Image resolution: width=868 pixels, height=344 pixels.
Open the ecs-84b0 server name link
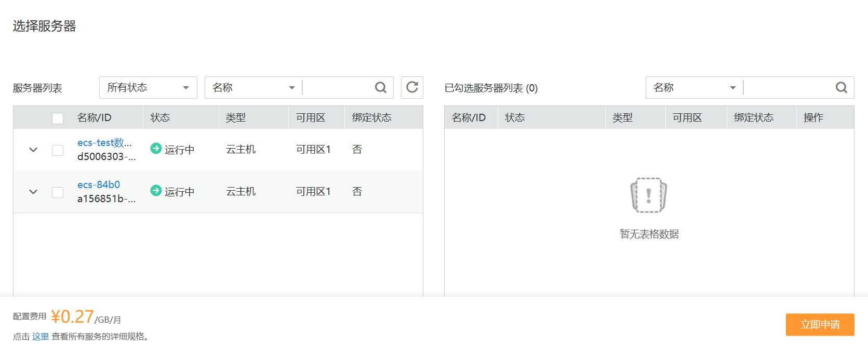pos(99,184)
